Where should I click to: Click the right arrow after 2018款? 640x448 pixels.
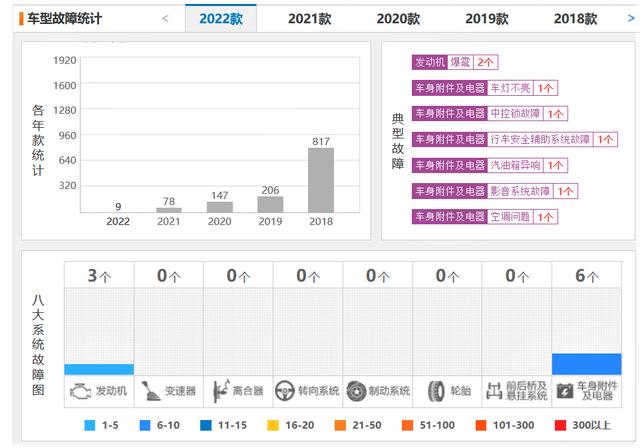click(x=631, y=18)
